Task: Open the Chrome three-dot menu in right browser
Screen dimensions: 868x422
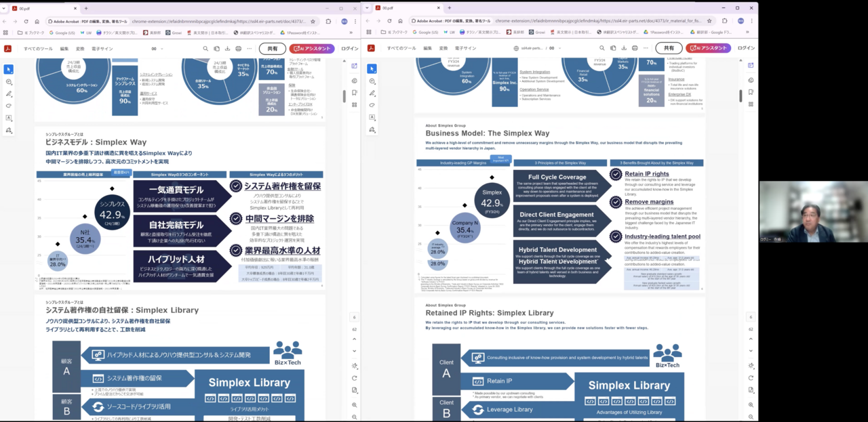Action: 752,22
